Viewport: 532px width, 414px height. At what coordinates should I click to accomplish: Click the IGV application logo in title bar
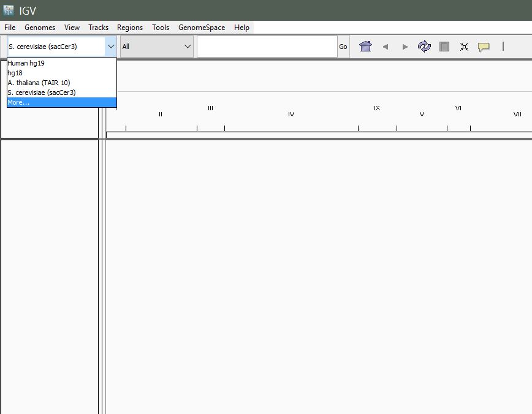pos(9,10)
